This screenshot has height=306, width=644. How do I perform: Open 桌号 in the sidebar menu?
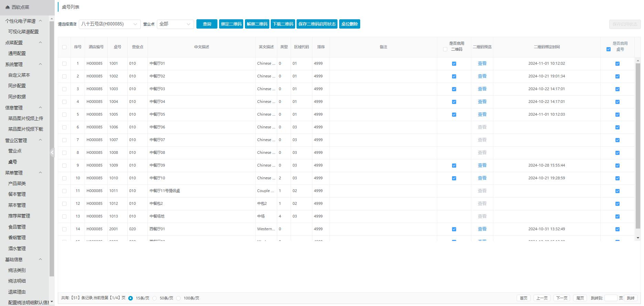coord(13,162)
